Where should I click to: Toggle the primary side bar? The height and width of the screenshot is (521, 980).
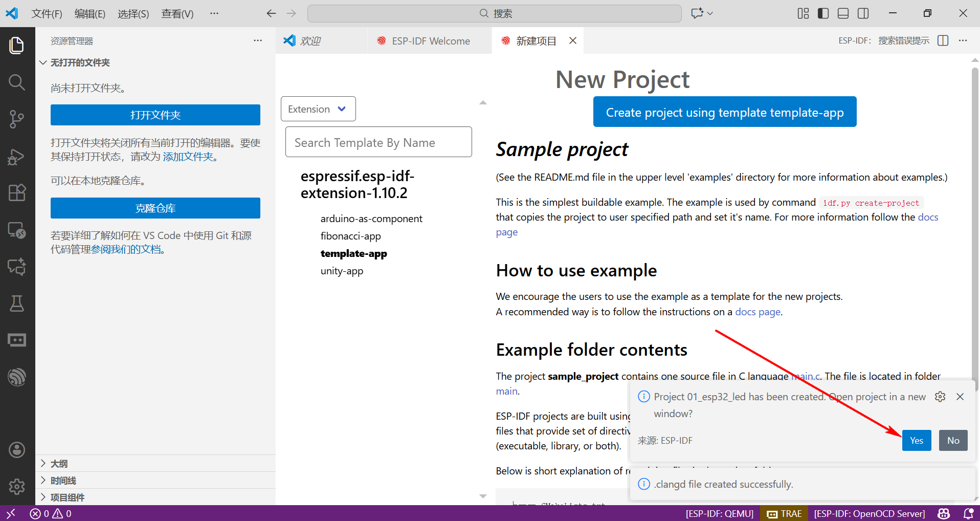tap(823, 13)
